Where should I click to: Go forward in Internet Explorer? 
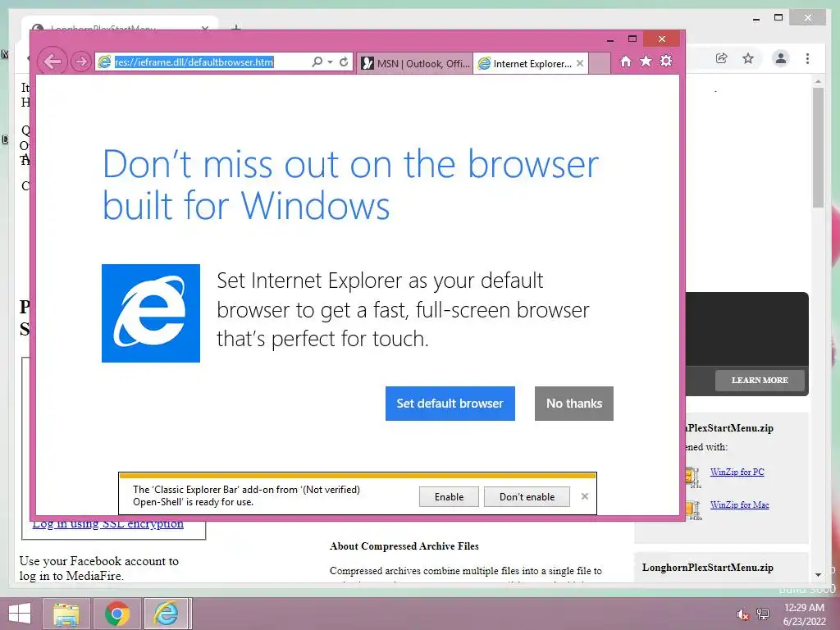[81, 62]
